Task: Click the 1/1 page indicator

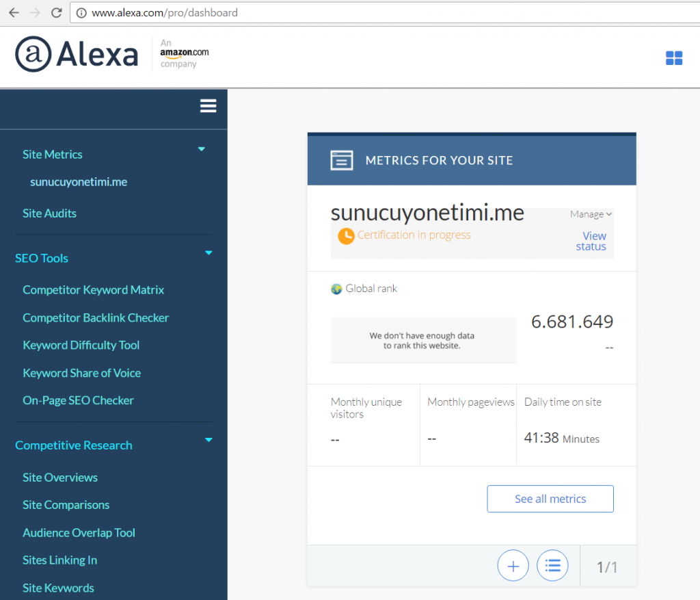Action: [x=607, y=567]
